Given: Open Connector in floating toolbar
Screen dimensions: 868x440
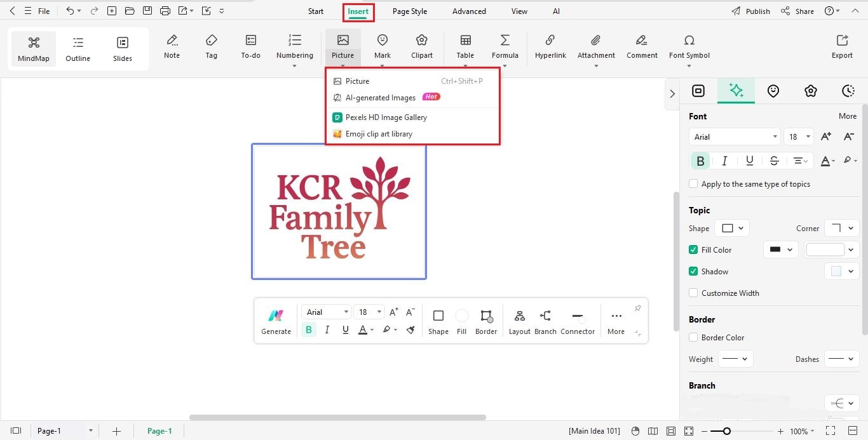Looking at the screenshot, I should [x=578, y=322].
